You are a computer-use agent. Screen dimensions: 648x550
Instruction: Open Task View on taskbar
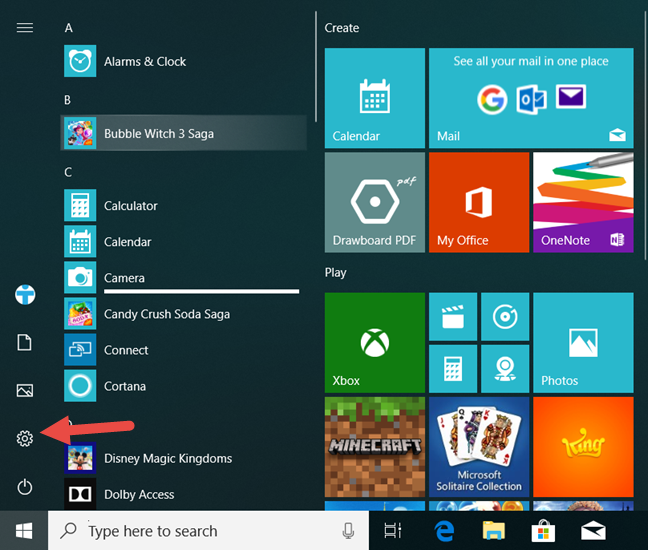(x=392, y=531)
